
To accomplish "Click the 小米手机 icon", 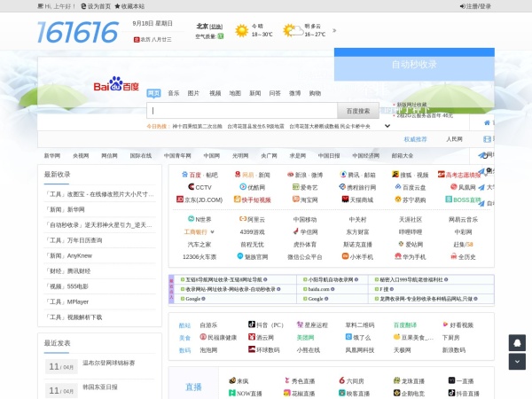I will pos(345,256).
